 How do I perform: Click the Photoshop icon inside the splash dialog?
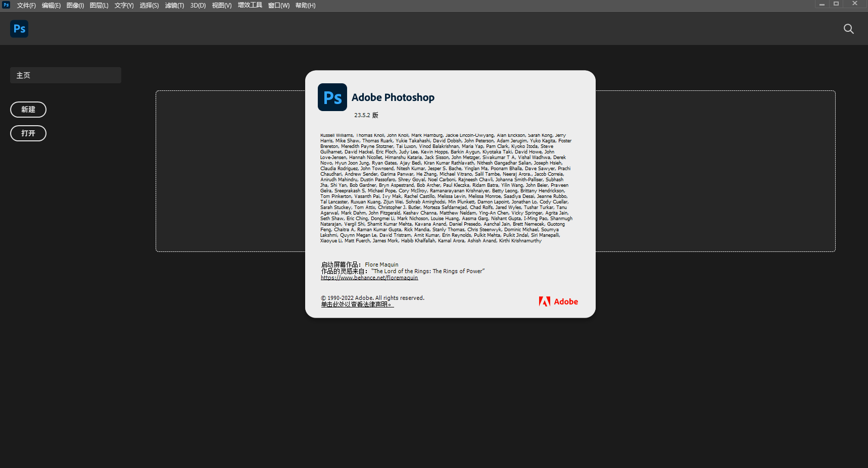coord(332,97)
